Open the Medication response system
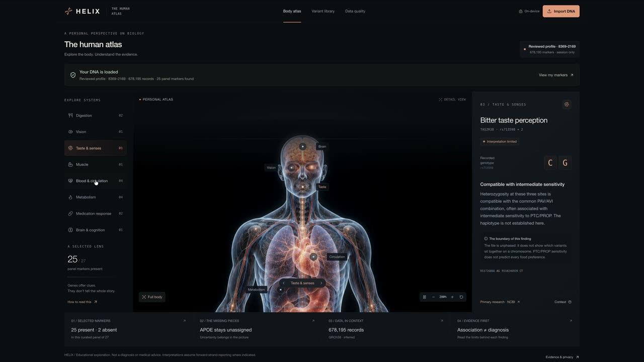 pos(95,214)
